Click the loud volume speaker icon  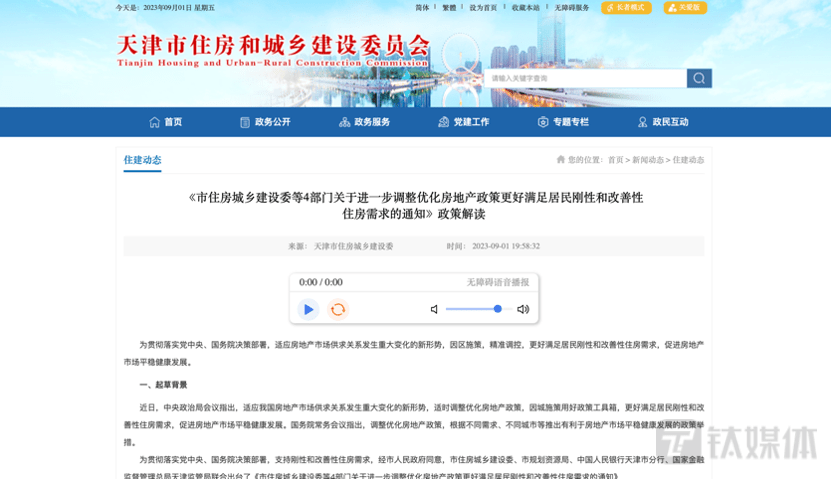(522, 309)
